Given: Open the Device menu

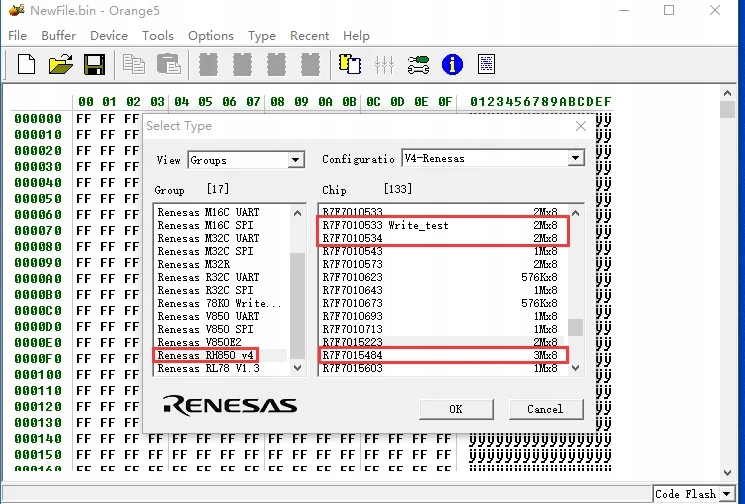Looking at the screenshot, I should (109, 35).
